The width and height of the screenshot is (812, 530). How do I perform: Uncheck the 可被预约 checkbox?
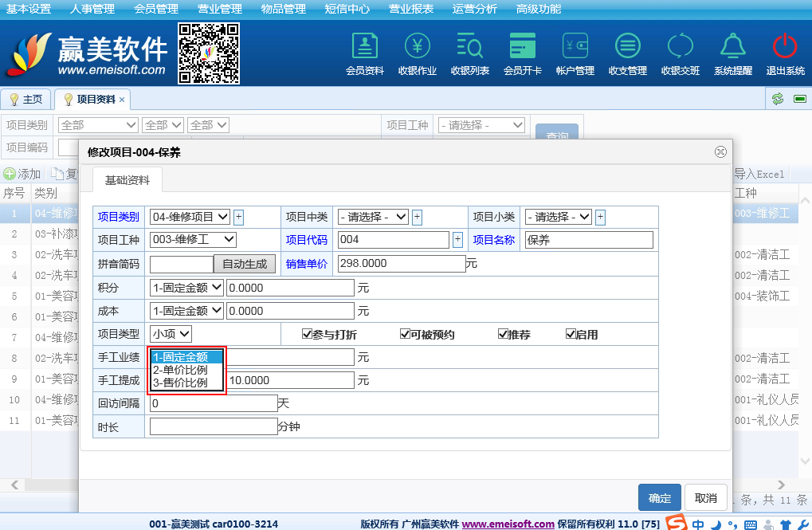point(405,335)
